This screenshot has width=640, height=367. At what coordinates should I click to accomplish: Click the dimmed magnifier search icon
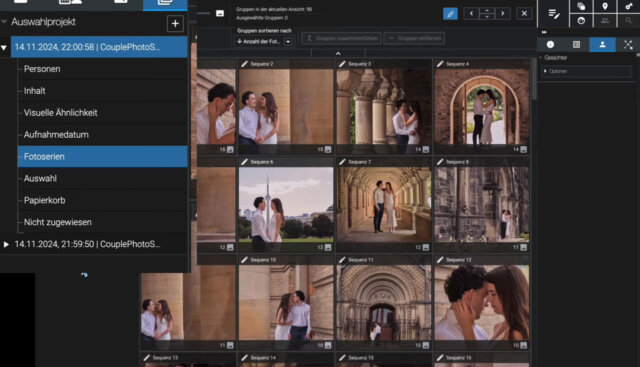click(629, 20)
